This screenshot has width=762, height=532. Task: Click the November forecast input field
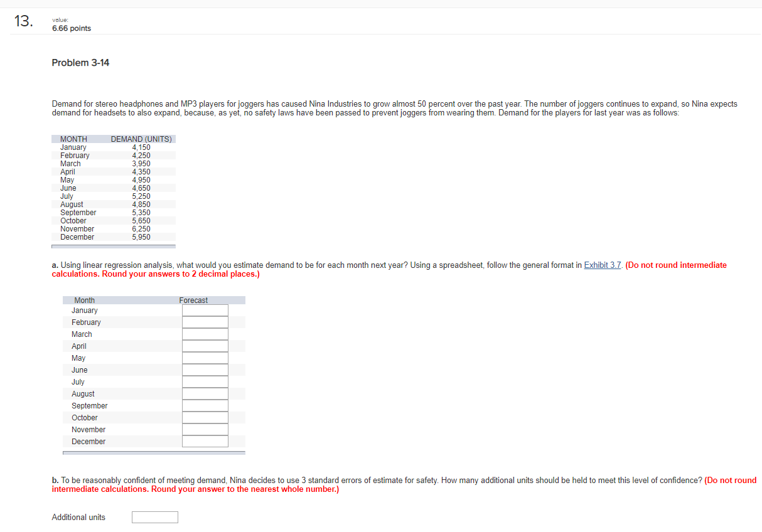point(205,429)
